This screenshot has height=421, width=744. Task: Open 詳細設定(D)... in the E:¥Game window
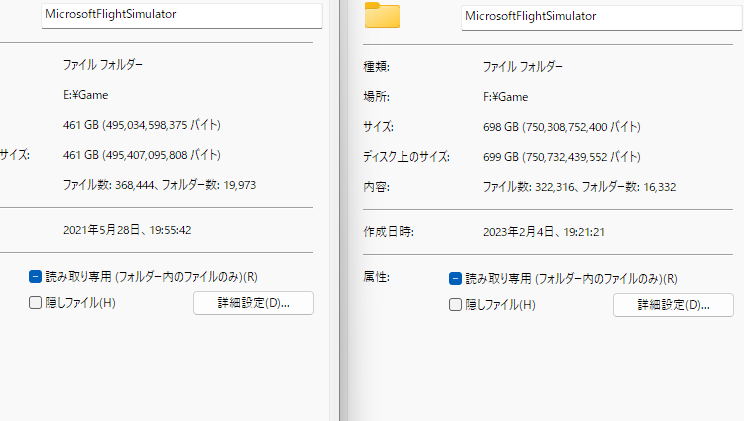click(253, 303)
